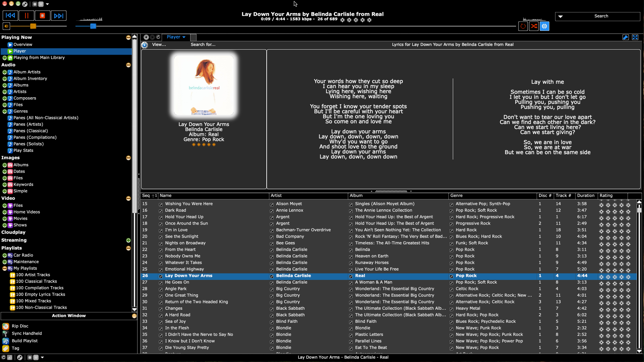Open a new empty tab
644x362 pixels.
coord(194,37)
